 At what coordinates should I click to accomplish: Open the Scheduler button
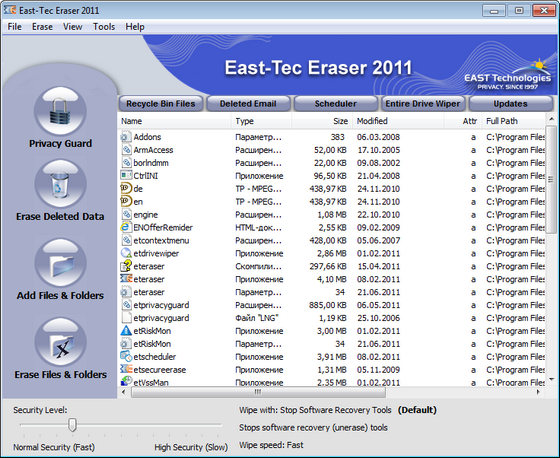point(336,104)
